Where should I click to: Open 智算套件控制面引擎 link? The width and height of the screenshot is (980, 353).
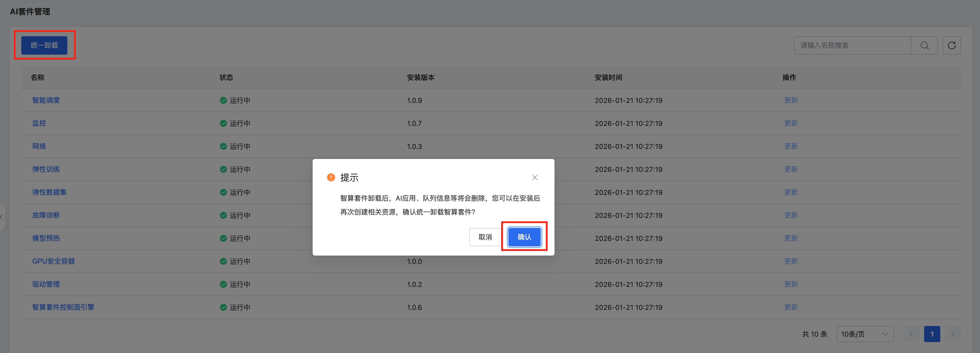click(63, 307)
